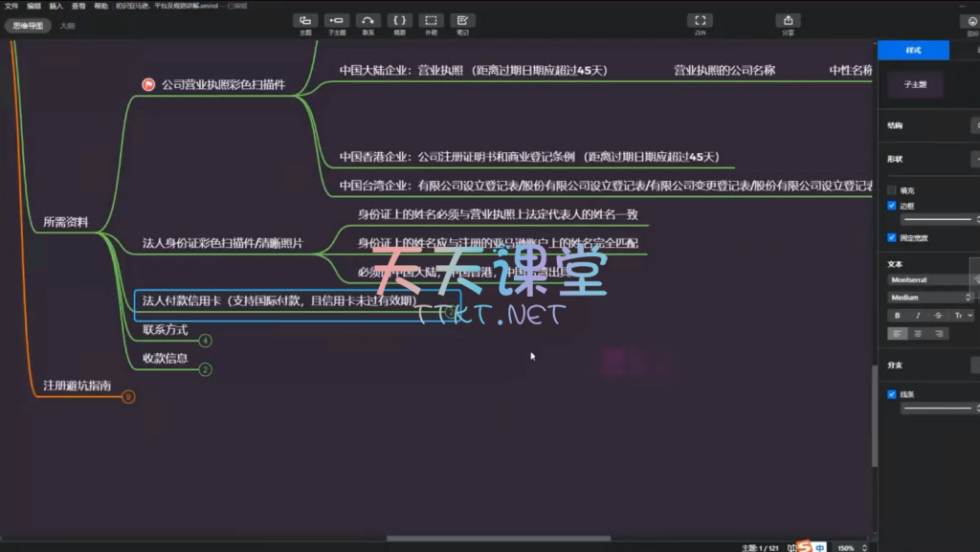This screenshot has height=552, width=980.
Task: Enter ZEN mode
Action: click(700, 21)
